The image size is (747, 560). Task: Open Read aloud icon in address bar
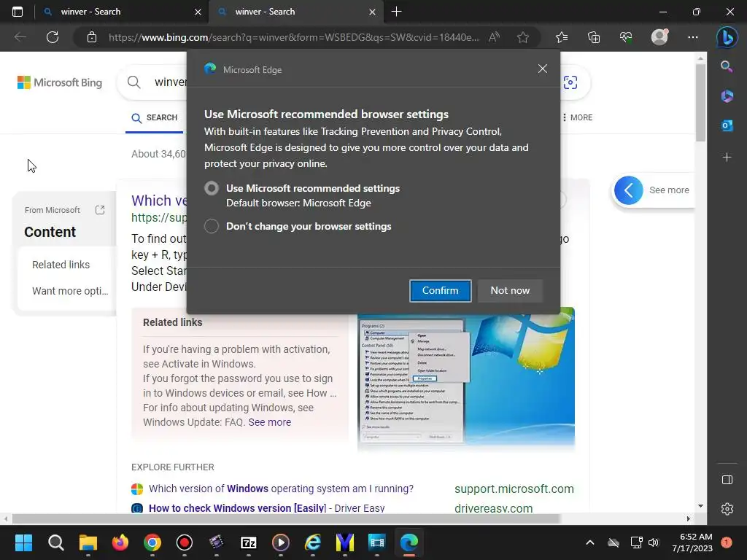pos(495,37)
